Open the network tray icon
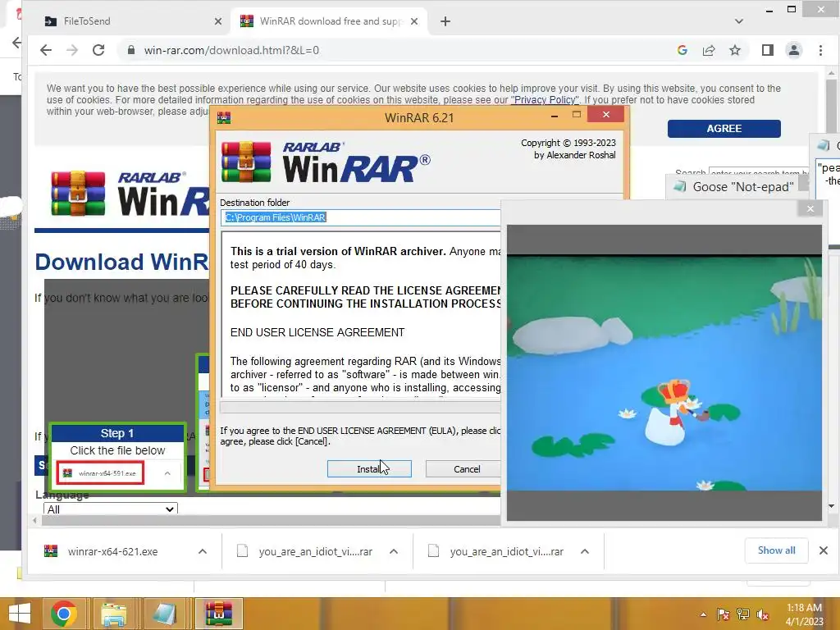This screenshot has width=840, height=630. 743,614
